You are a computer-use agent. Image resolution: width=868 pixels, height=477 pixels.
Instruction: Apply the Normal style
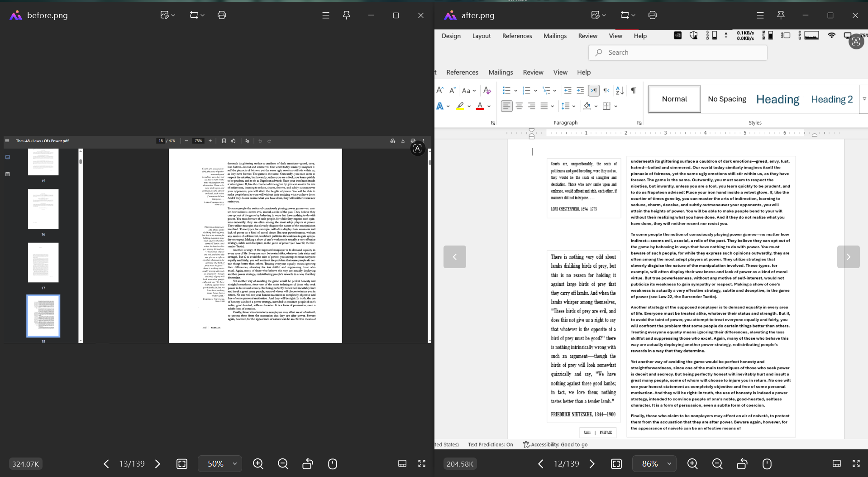click(x=674, y=99)
